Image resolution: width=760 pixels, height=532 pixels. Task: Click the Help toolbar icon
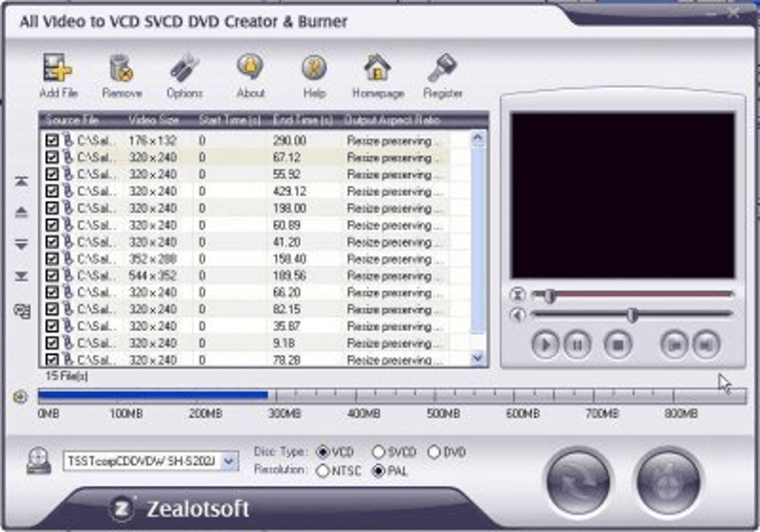[314, 67]
